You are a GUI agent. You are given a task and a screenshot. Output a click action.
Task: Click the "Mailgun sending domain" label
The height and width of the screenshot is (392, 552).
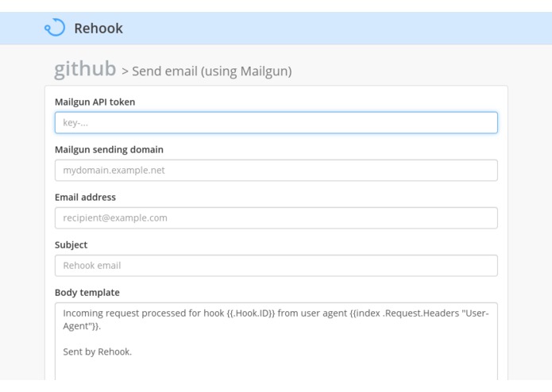point(109,150)
